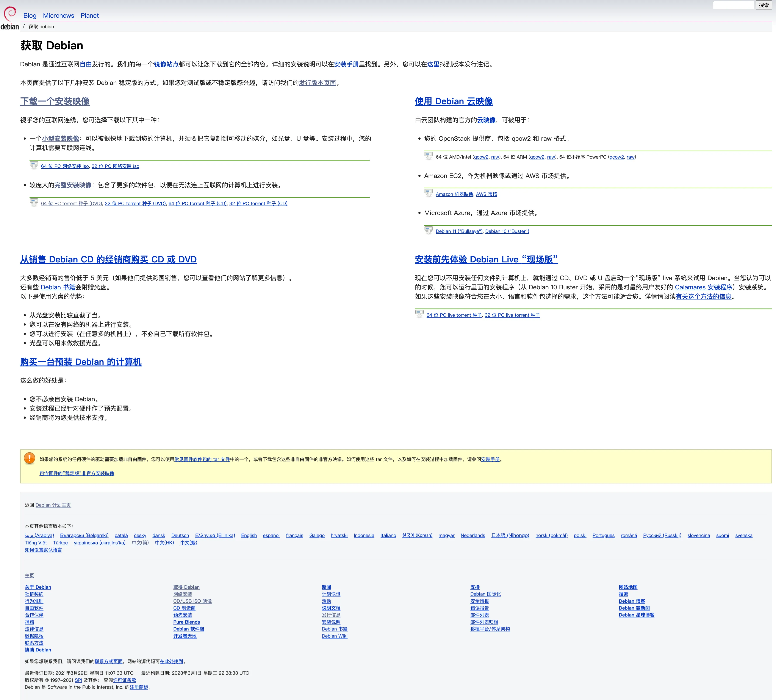Viewport: 776px width, 700px height.
Task: Open 32 位 PC torrent 种子 (CD) link
Action: (258, 203)
